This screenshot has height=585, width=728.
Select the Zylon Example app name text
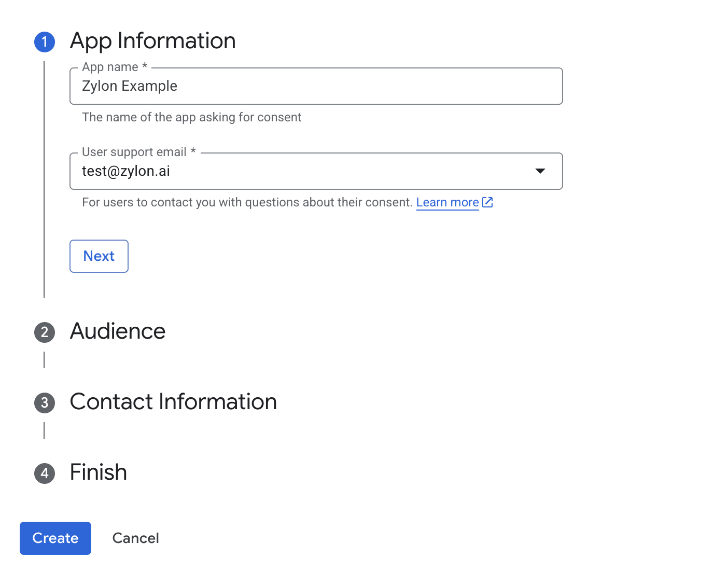129,86
